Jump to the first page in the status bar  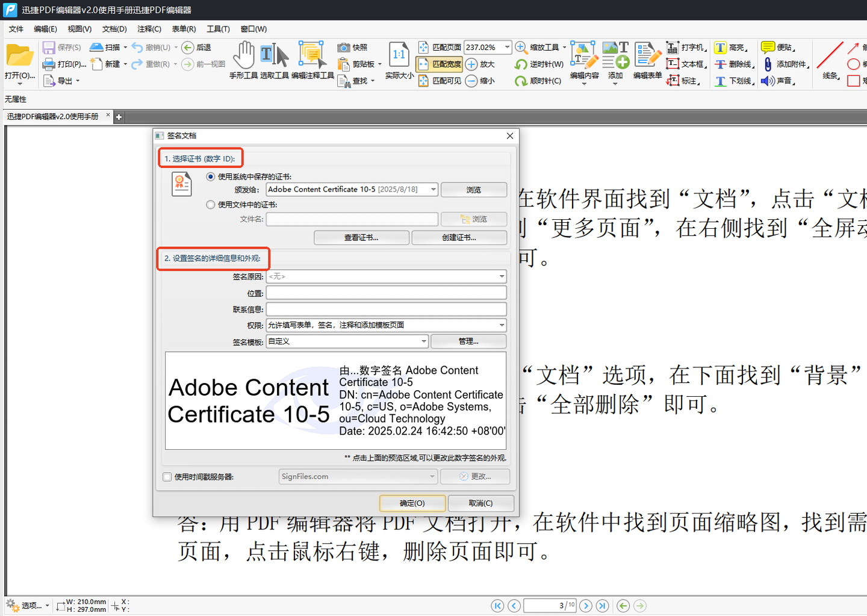tap(497, 606)
